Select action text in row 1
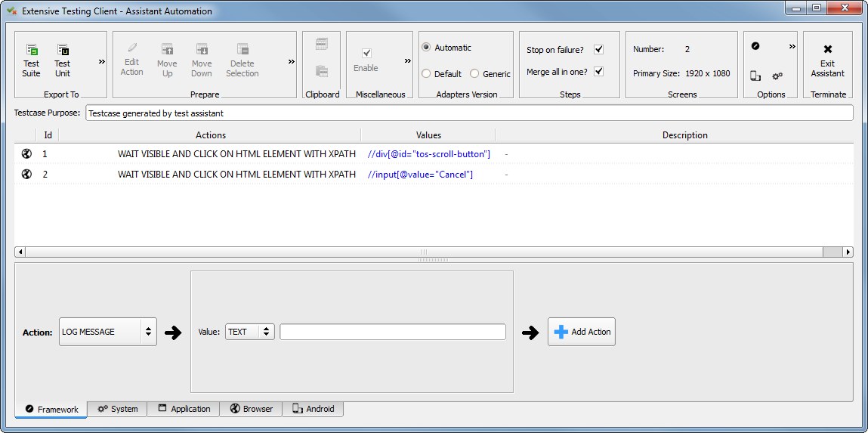Image resolution: width=868 pixels, height=433 pixels. click(236, 154)
